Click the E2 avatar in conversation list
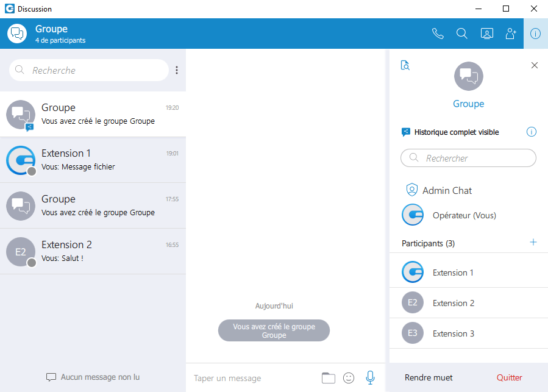This screenshot has height=392, width=548. point(21,252)
